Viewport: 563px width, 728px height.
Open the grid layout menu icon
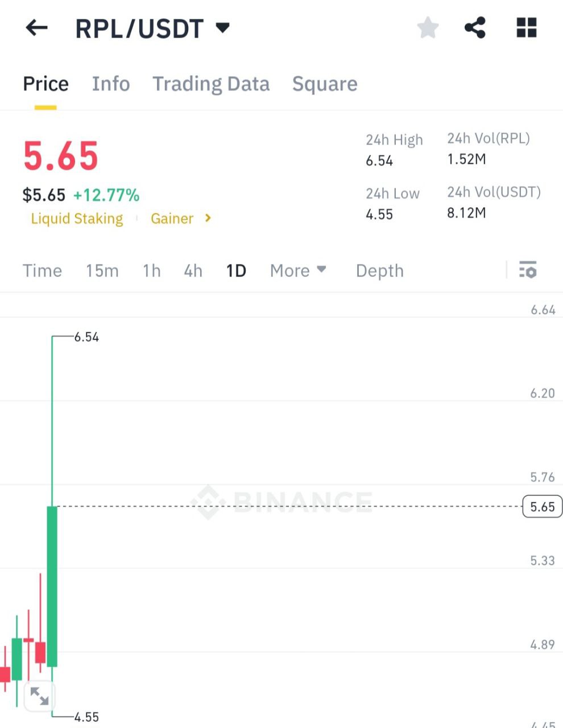[x=527, y=28]
